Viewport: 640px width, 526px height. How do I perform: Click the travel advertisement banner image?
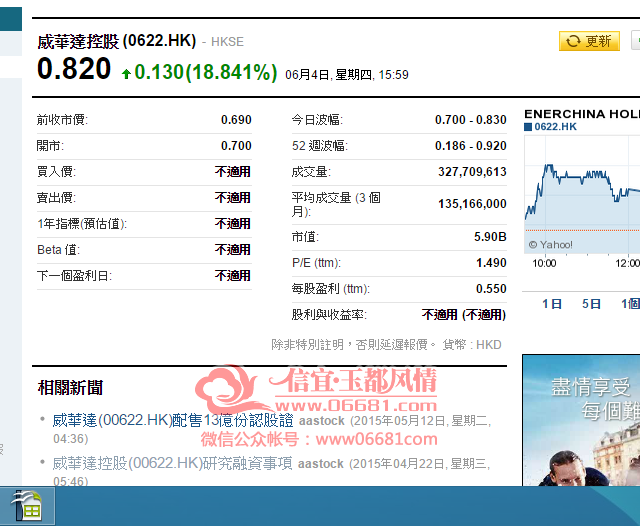tap(581, 420)
